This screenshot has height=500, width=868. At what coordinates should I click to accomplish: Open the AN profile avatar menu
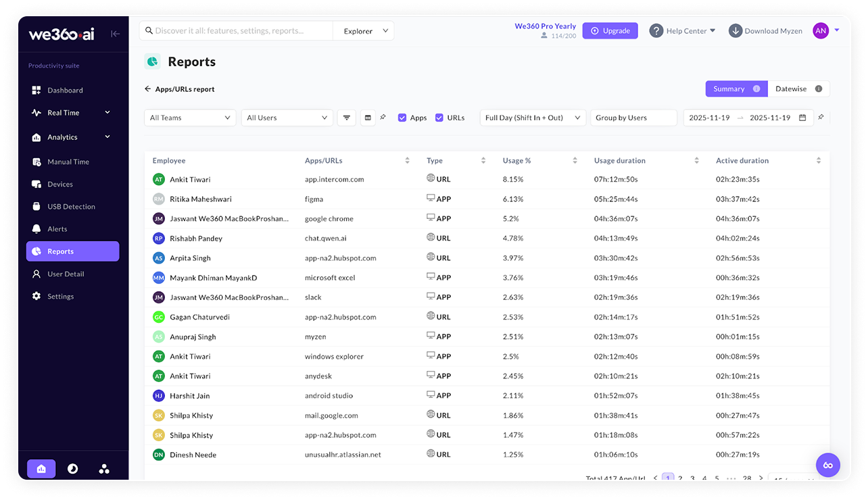point(821,31)
